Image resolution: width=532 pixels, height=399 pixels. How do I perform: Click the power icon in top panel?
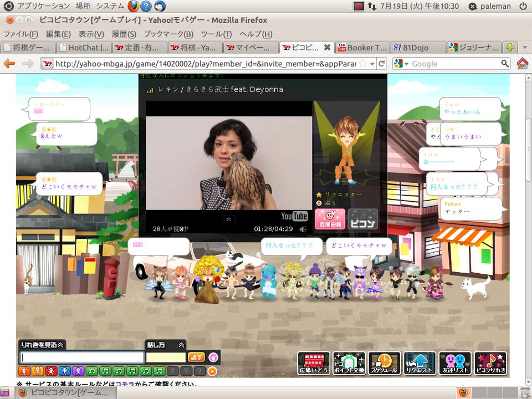pos(524,6)
